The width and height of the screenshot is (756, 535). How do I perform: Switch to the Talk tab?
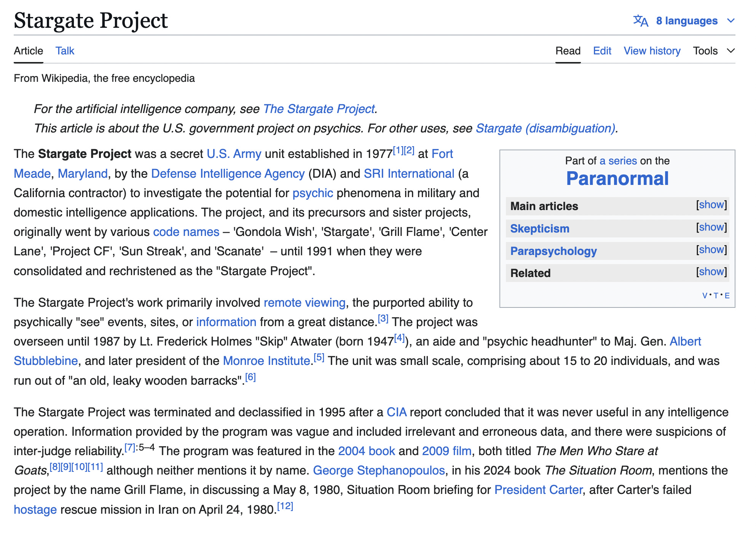[65, 51]
